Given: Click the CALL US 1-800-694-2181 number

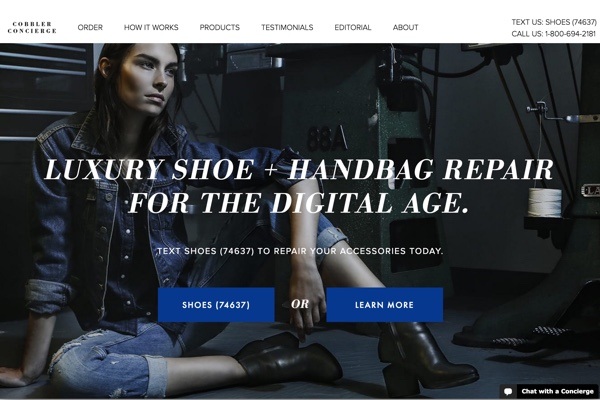Looking at the screenshot, I should (554, 34).
